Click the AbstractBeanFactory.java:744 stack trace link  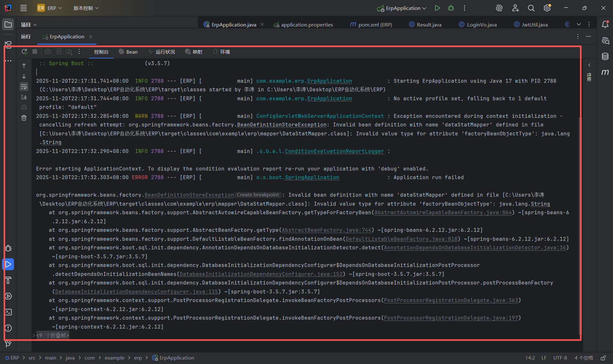click(326, 230)
